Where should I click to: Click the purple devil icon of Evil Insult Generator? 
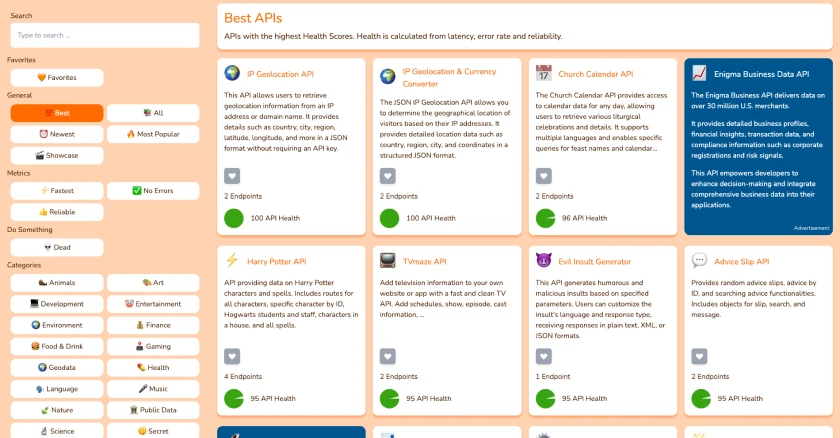coord(543,261)
